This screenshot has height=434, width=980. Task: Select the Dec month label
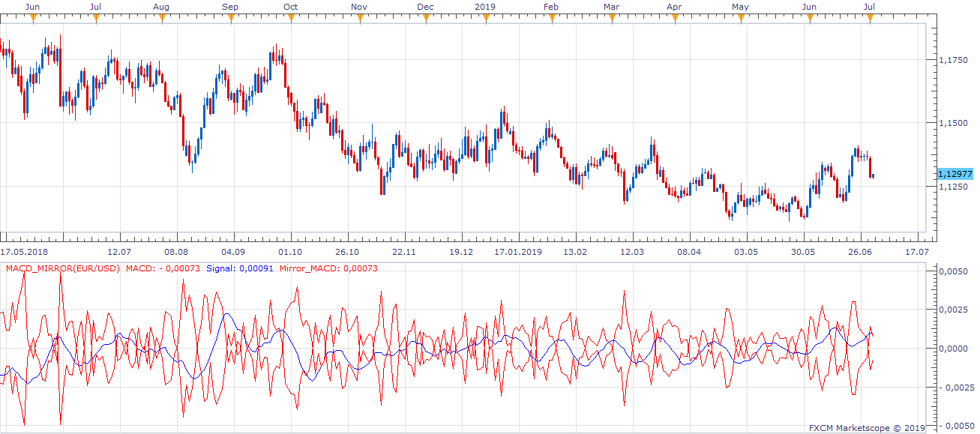(425, 7)
